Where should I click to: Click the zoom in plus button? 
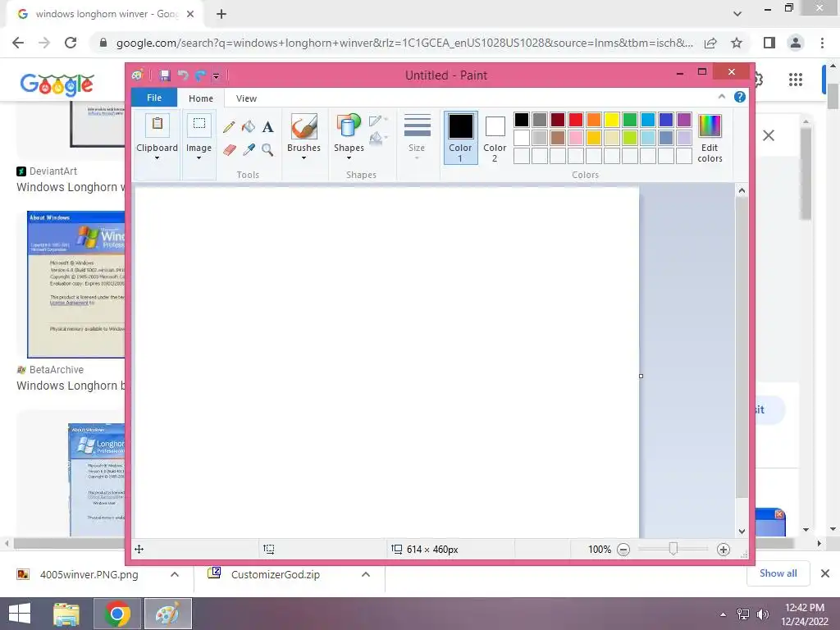click(x=724, y=550)
